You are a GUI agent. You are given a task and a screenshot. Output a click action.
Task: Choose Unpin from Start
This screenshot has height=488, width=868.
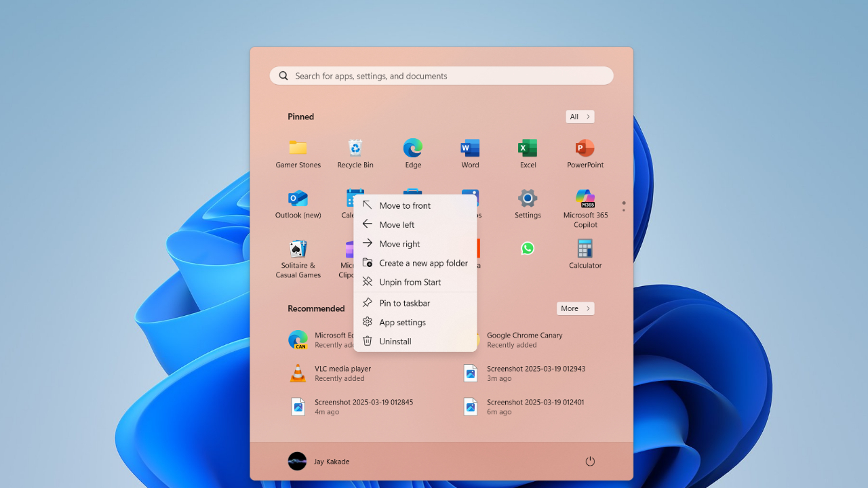415,282
